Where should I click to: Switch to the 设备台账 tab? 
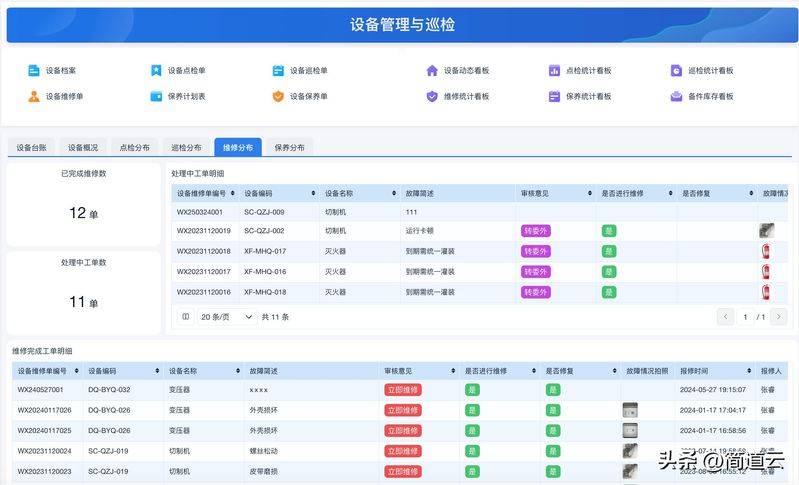click(31, 147)
